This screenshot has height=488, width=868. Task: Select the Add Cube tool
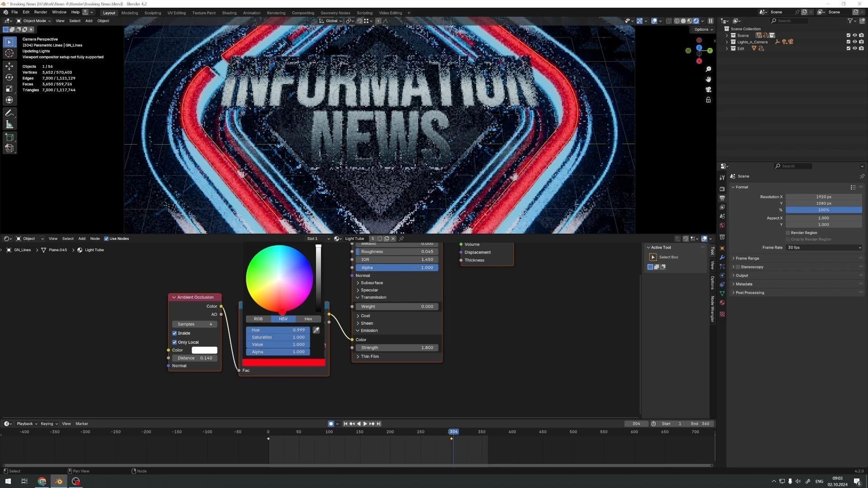tap(9, 137)
